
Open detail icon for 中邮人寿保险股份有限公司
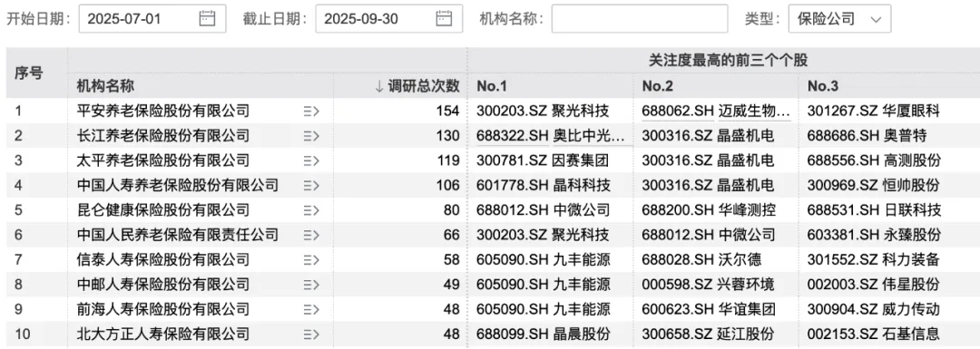(x=311, y=285)
